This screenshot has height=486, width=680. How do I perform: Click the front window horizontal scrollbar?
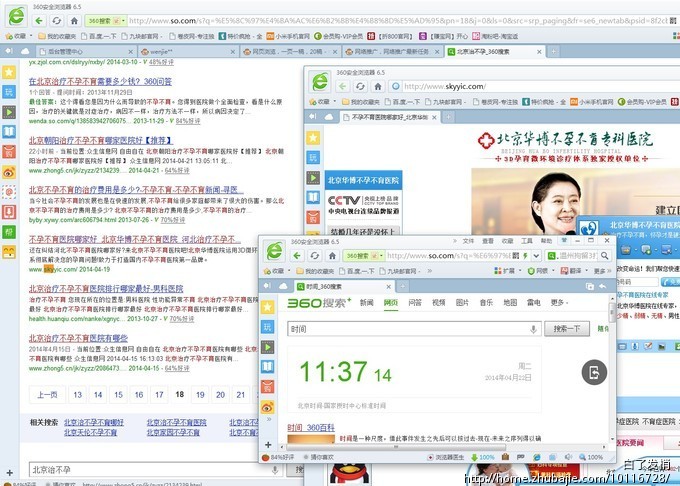click(x=396, y=446)
